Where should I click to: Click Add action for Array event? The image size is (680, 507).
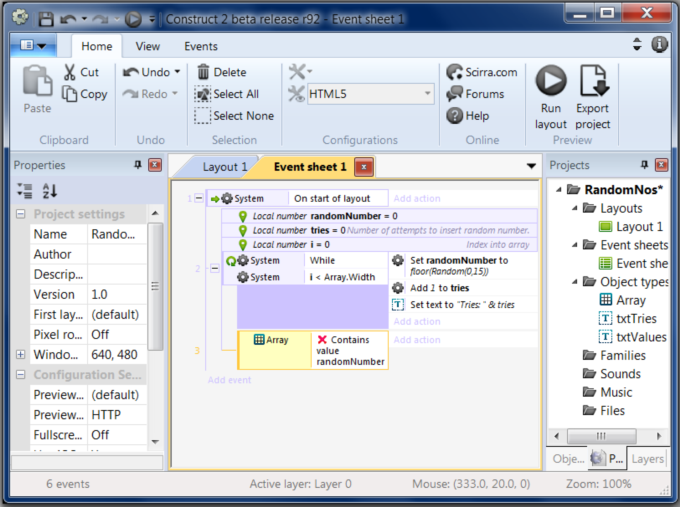pos(417,340)
